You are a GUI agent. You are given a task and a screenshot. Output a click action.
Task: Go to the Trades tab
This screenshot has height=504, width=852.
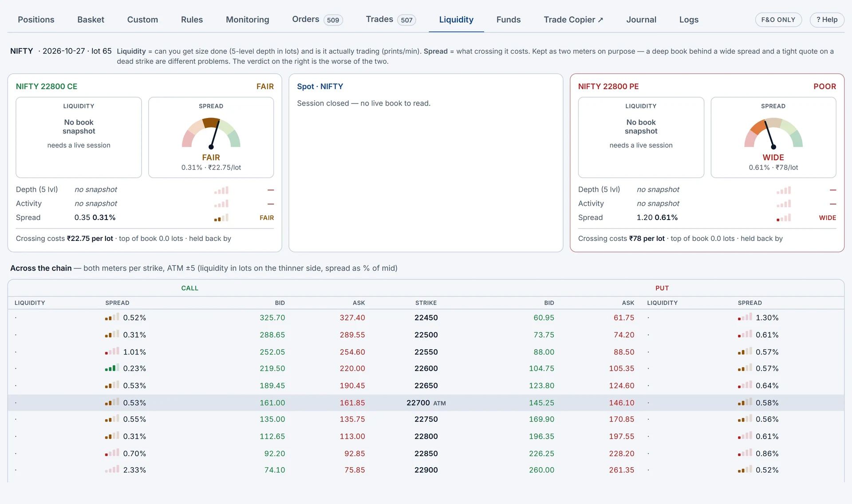[390, 20]
